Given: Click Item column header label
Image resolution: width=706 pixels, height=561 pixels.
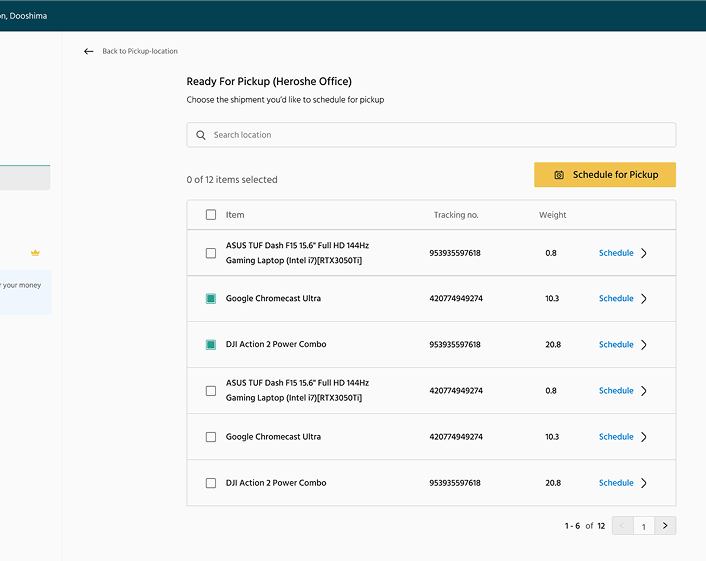Looking at the screenshot, I should [235, 215].
